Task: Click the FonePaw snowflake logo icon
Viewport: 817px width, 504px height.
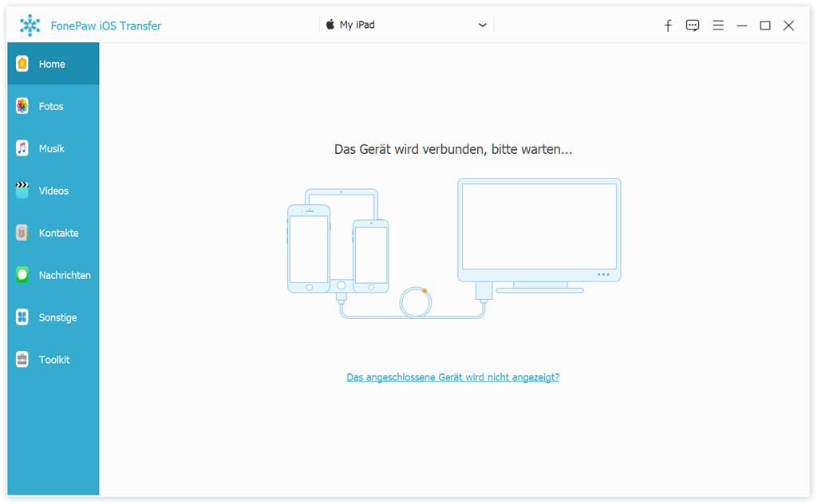Action: (30, 25)
